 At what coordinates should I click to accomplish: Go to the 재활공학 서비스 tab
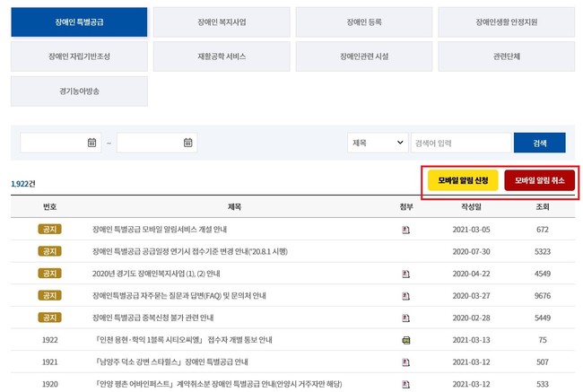pyautogui.click(x=222, y=56)
